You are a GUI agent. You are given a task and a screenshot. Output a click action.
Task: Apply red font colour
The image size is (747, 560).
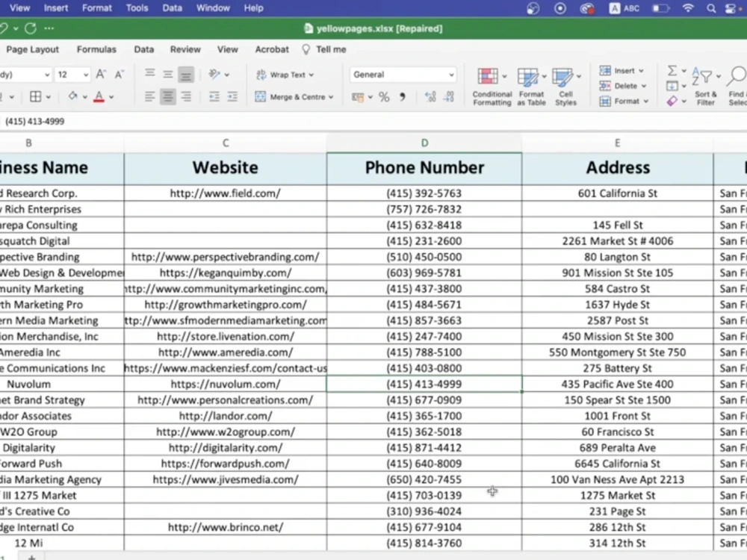click(99, 96)
